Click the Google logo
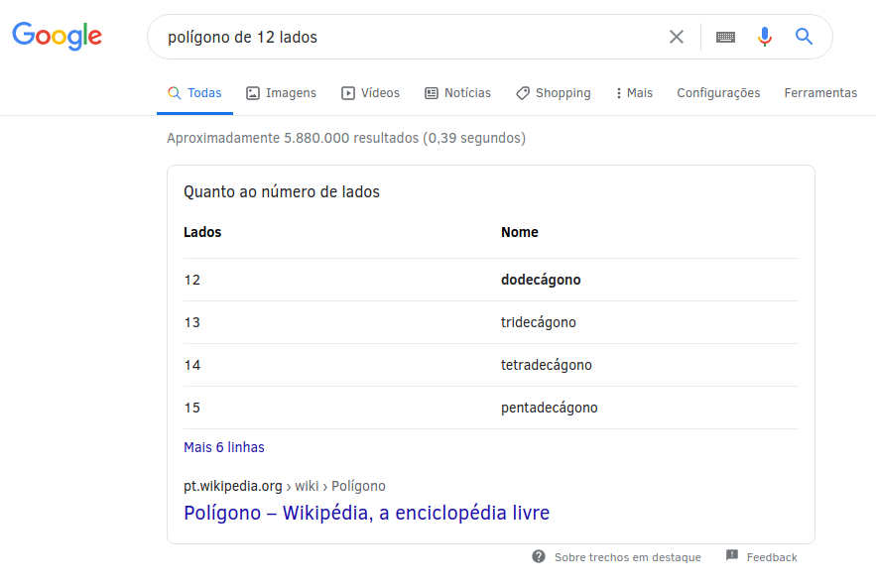The height and width of the screenshot is (588, 876). coord(57,37)
